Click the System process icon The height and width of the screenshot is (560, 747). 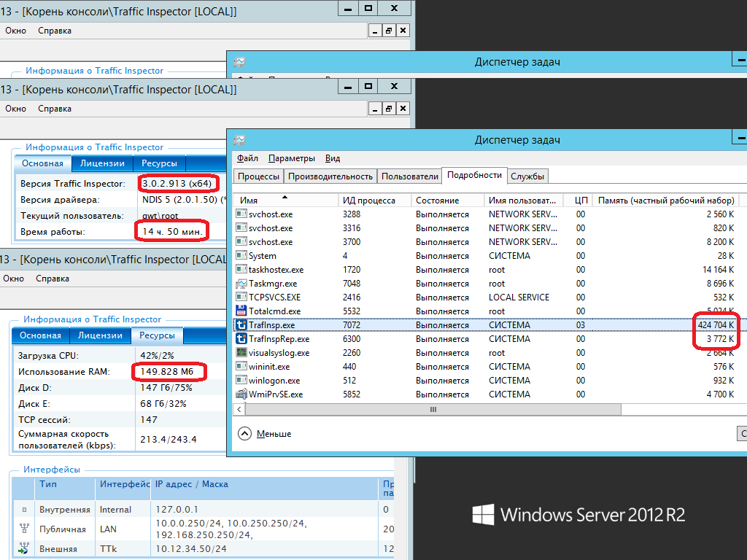click(241, 256)
